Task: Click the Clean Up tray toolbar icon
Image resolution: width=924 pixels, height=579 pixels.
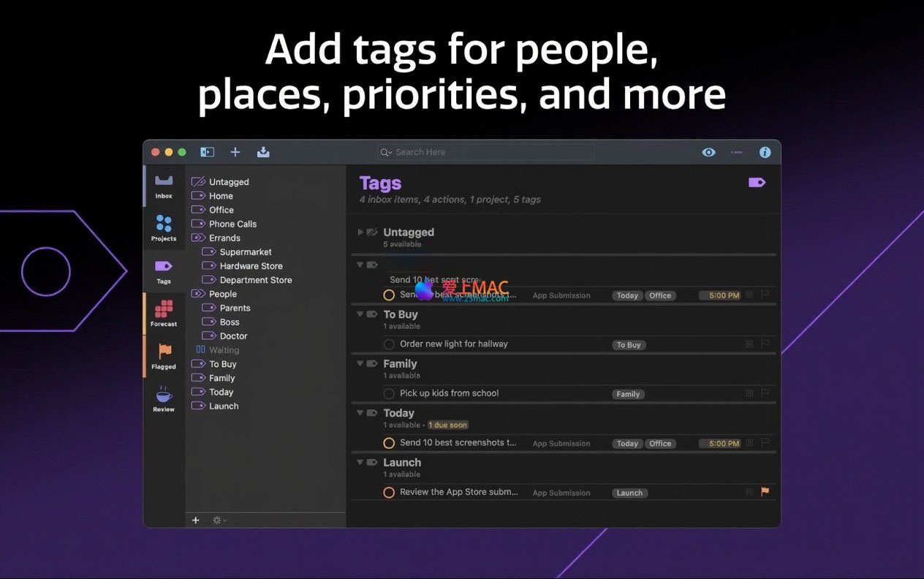Action: click(x=263, y=152)
